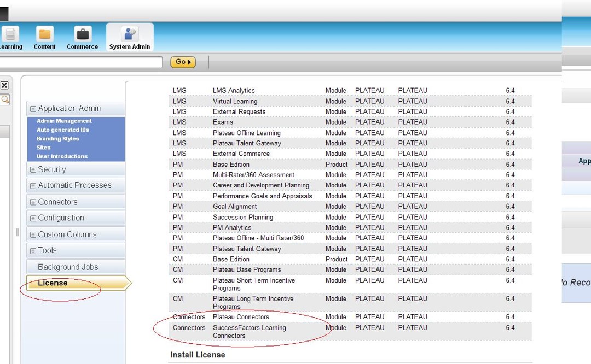Select the Sites link

click(x=44, y=148)
